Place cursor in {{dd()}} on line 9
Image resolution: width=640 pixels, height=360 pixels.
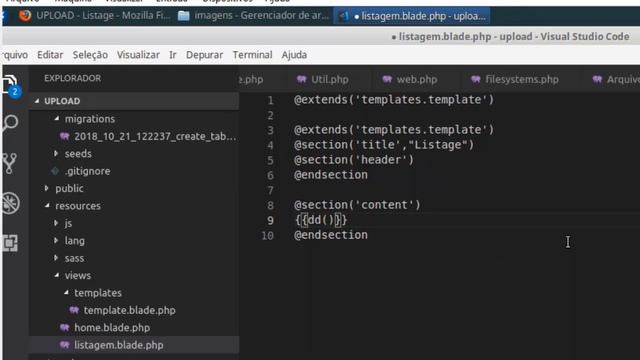click(321, 220)
